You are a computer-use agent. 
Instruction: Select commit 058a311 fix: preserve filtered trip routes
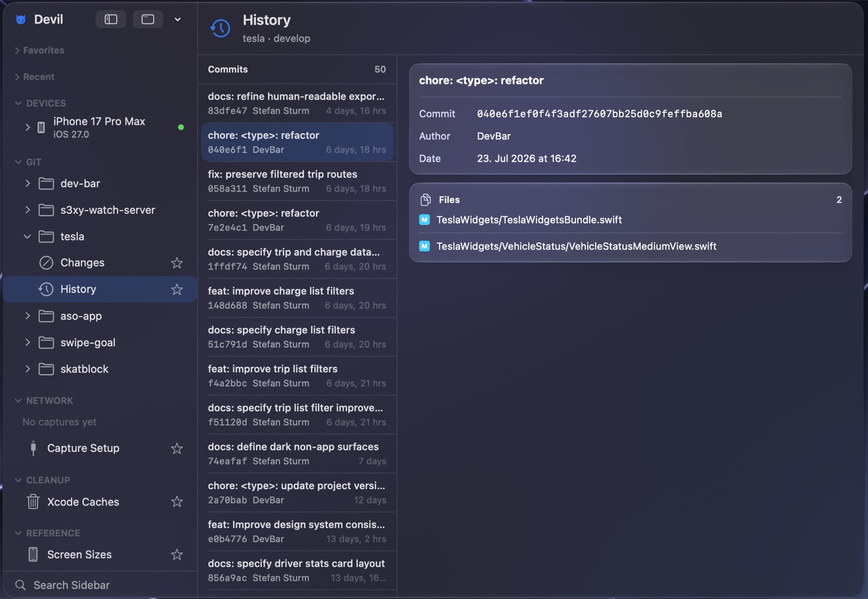tap(297, 181)
